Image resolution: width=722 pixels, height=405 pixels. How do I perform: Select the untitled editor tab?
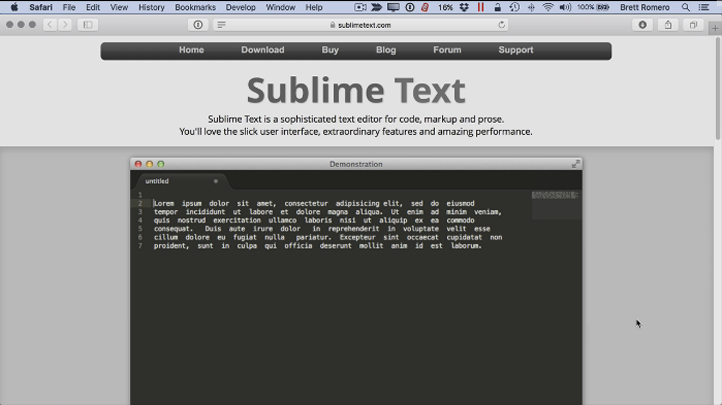pyautogui.click(x=180, y=181)
